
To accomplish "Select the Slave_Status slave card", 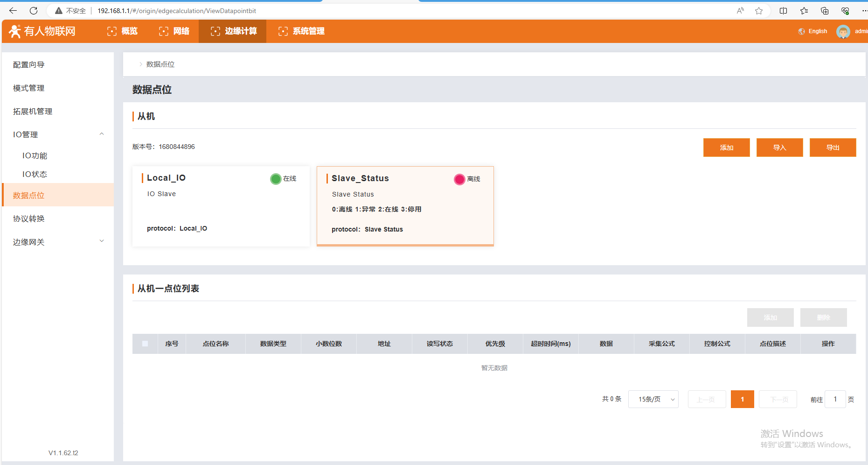I will (405, 206).
